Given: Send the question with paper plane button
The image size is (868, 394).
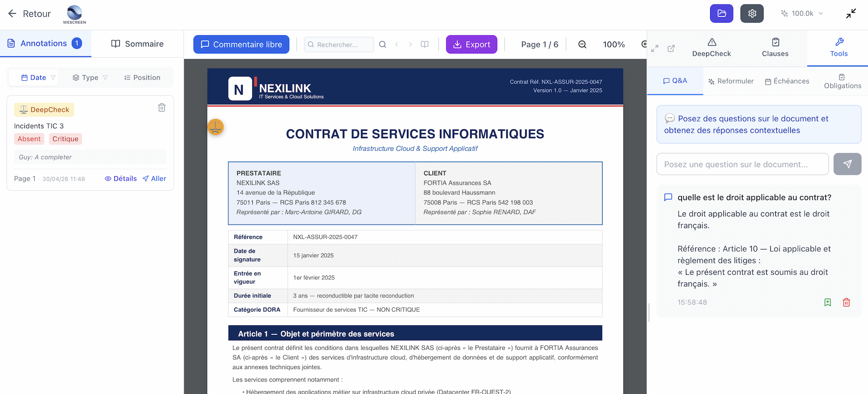Looking at the screenshot, I should click(847, 164).
